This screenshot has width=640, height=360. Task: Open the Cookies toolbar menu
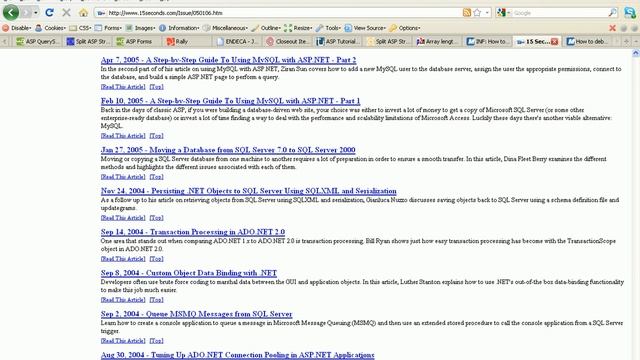(50, 28)
